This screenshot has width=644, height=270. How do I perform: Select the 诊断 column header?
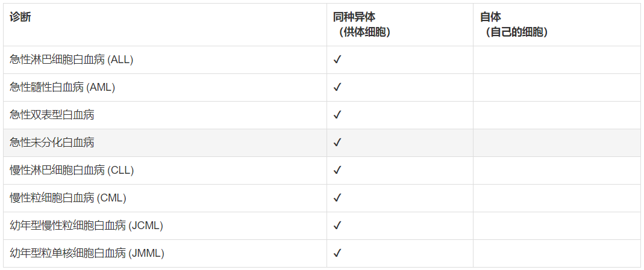point(20,17)
